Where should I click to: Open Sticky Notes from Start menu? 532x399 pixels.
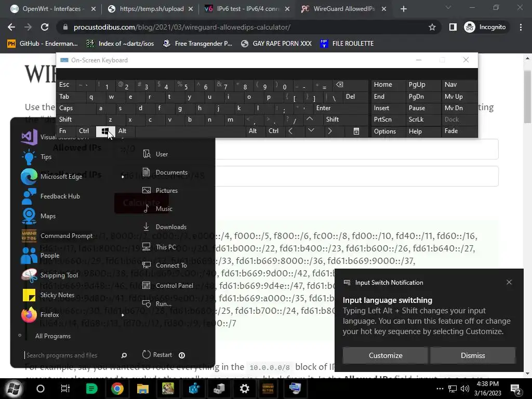pos(47,295)
